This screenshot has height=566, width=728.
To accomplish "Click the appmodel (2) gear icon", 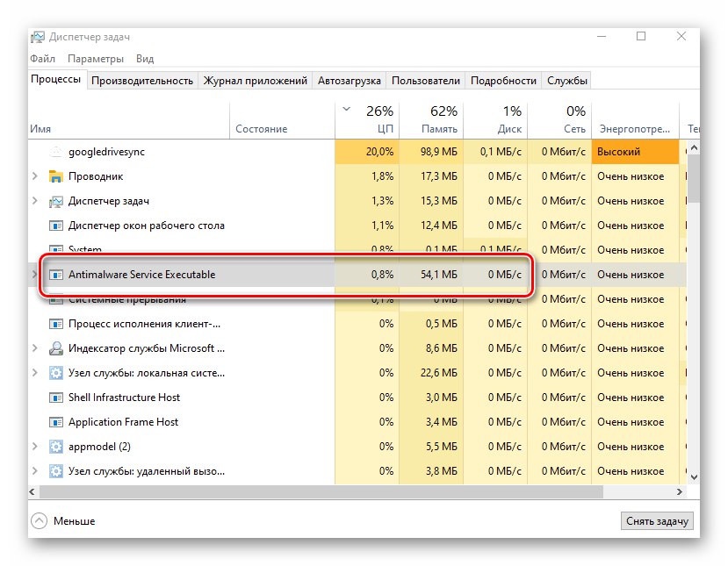I will pyautogui.click(x=55, y=447).
